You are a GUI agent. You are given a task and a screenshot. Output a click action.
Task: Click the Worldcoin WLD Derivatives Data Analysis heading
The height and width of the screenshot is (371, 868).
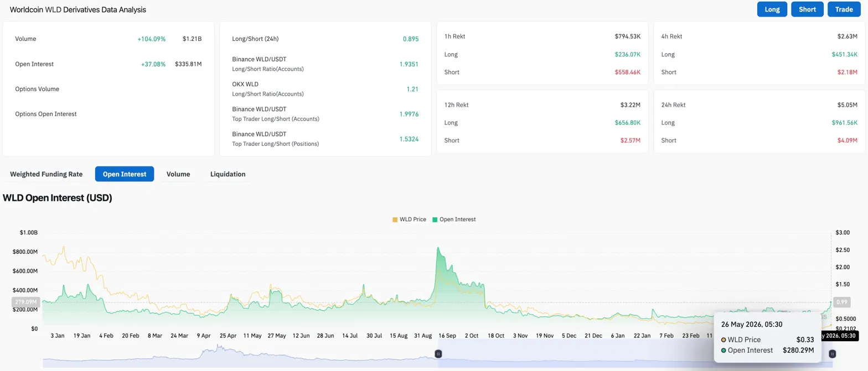pos(78,10)
